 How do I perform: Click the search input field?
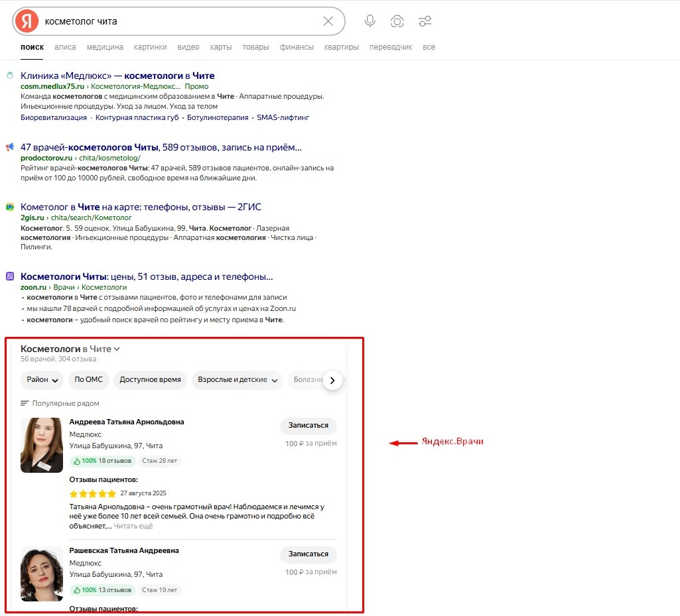180,21
